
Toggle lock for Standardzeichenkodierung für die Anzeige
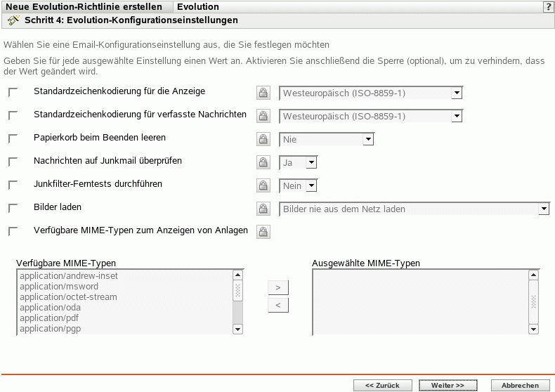pos(263,93)
